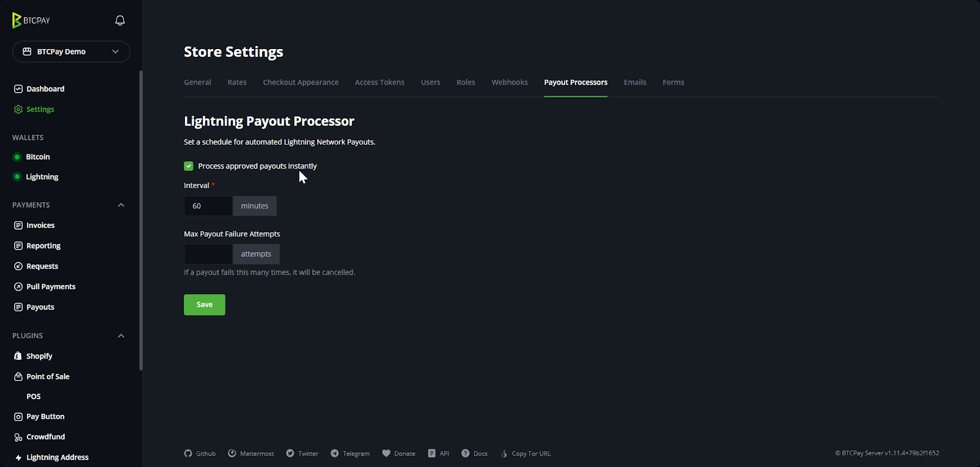Open the Github footer link

tap(200, 454)
